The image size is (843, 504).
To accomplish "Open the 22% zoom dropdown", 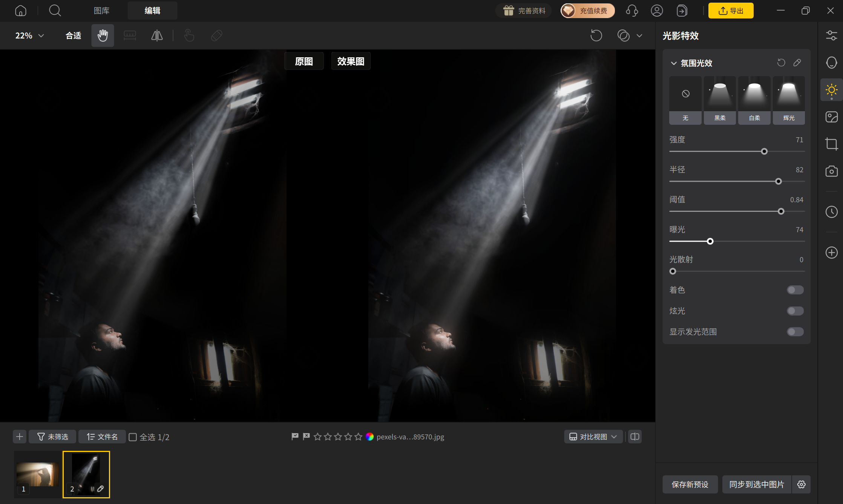I will click(29, 35).
